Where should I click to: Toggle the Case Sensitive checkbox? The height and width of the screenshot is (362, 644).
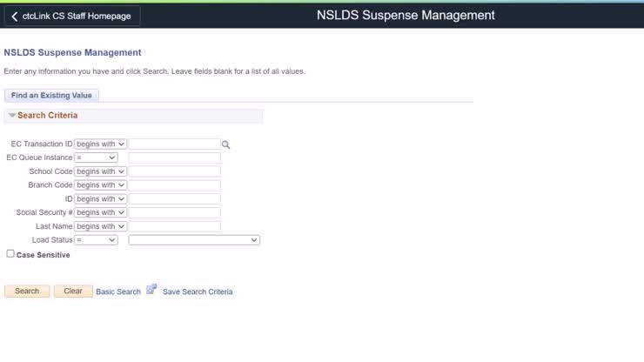10,254
